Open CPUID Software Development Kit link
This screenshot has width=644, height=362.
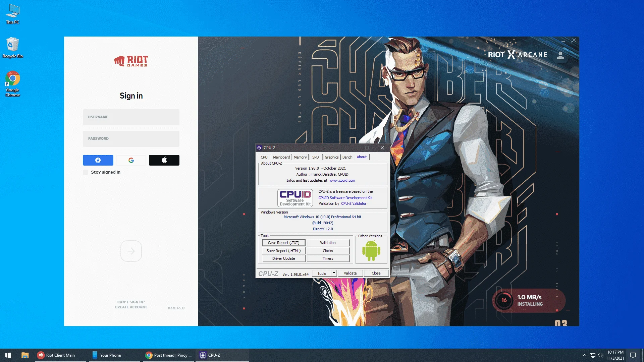point(345,198)
